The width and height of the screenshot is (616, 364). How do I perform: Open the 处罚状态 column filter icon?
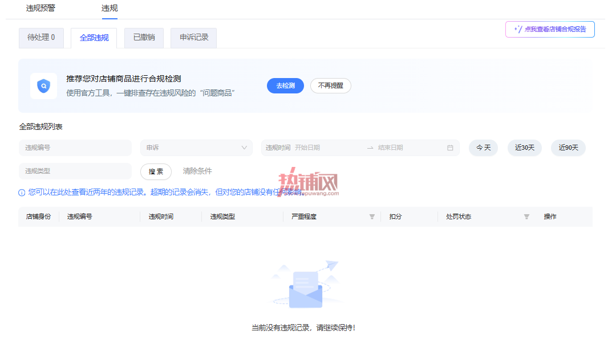click(526, 217)
